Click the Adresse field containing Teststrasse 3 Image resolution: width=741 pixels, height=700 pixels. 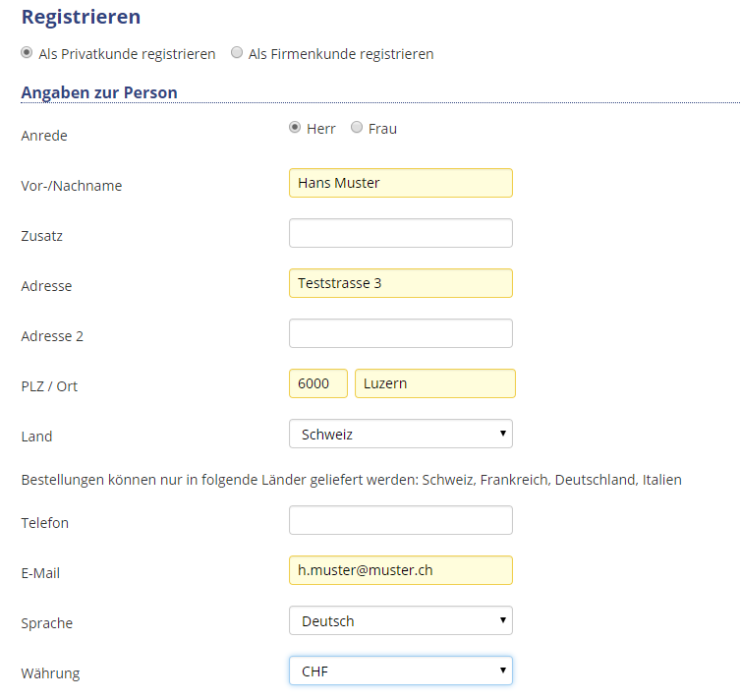401,283
